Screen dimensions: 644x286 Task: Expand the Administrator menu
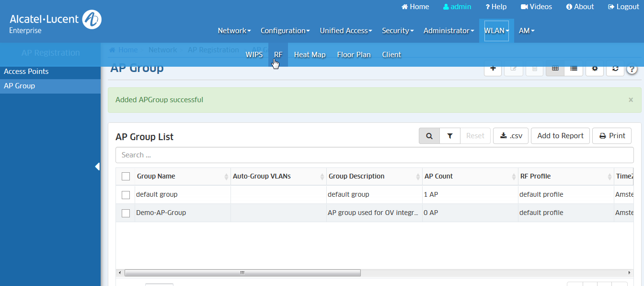[x=448, y=31]
